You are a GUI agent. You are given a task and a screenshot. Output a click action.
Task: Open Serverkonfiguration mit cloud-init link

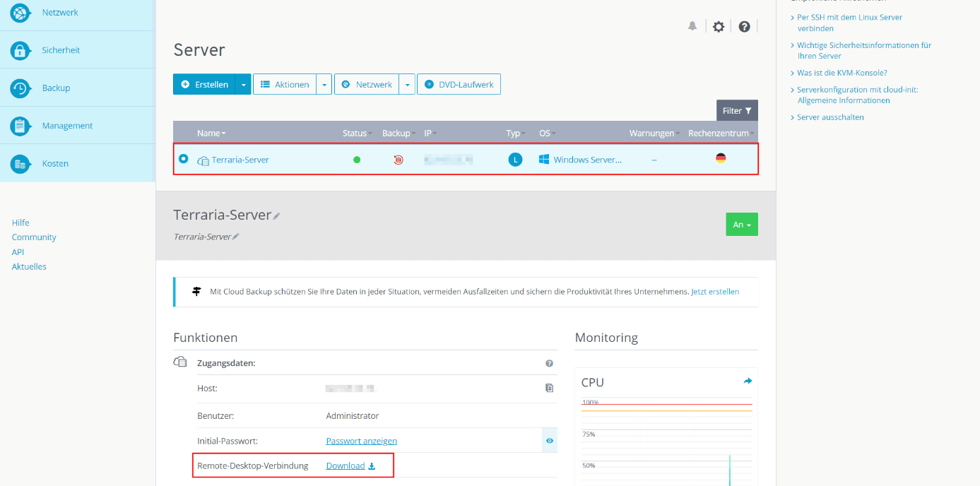(x=857, y=95)
